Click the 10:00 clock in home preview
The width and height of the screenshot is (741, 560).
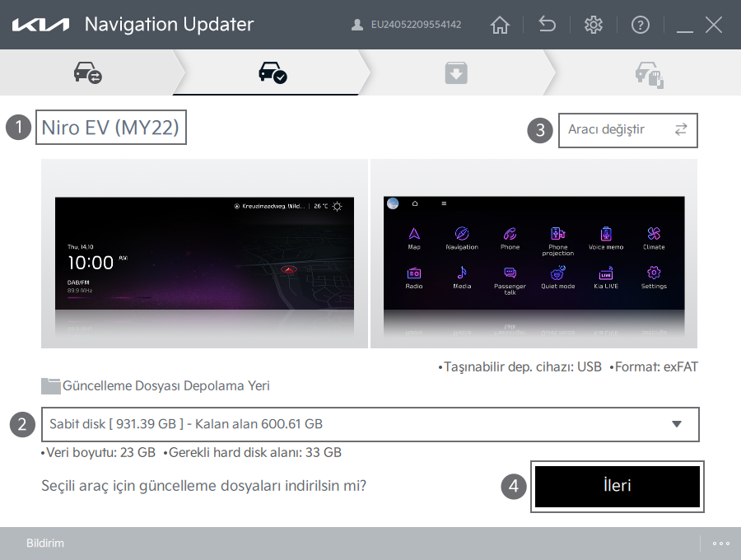coord(91,263)
